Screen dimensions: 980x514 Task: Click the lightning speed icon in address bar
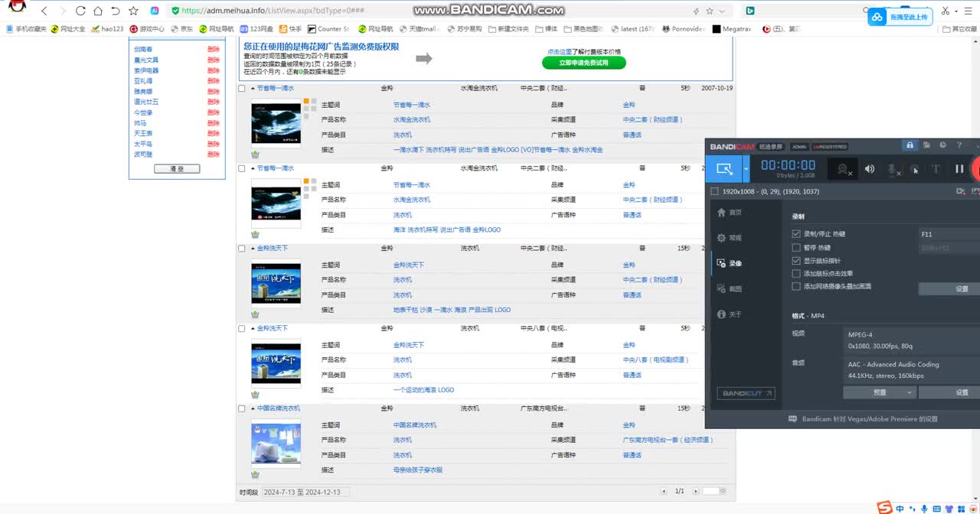coord(695,11)
